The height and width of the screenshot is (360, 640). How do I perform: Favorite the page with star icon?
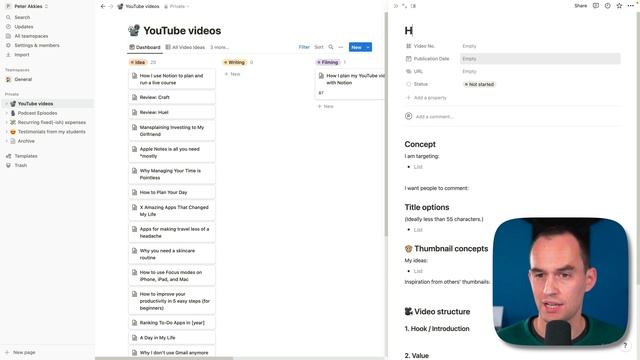point(619,6)
